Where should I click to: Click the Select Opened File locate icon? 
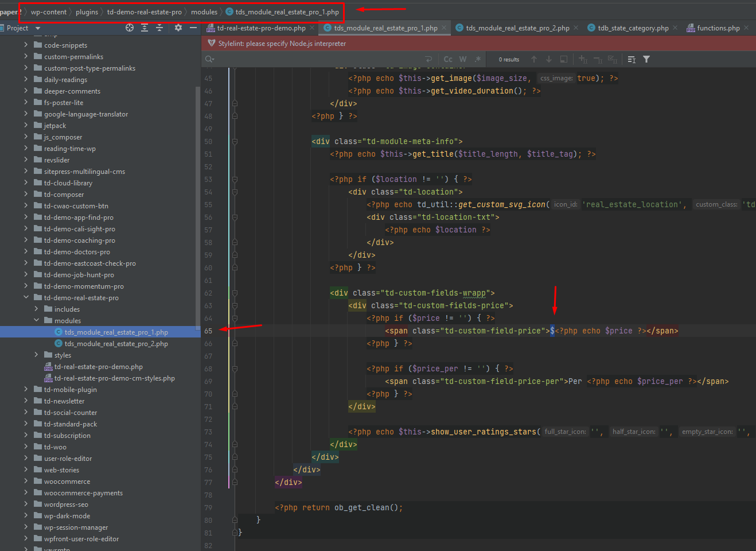click(x=130, y=28)
